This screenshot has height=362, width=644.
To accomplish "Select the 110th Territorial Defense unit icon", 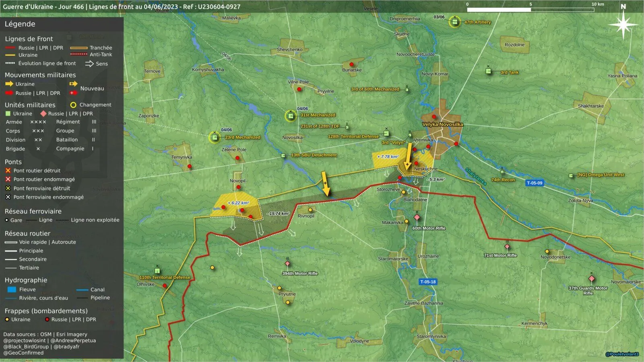I will tap(157, 271).
